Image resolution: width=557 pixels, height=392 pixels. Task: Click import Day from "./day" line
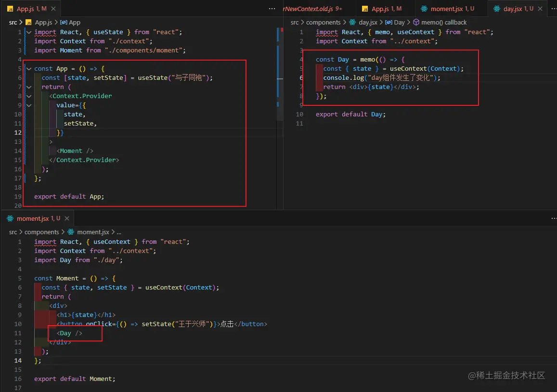78,260
